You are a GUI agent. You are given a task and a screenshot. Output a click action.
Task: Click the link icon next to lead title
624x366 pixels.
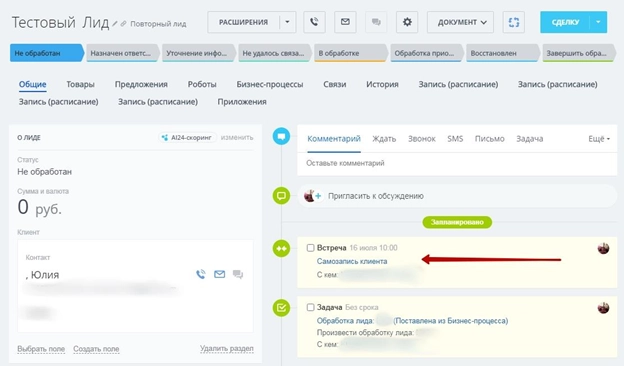coord(123,24)
